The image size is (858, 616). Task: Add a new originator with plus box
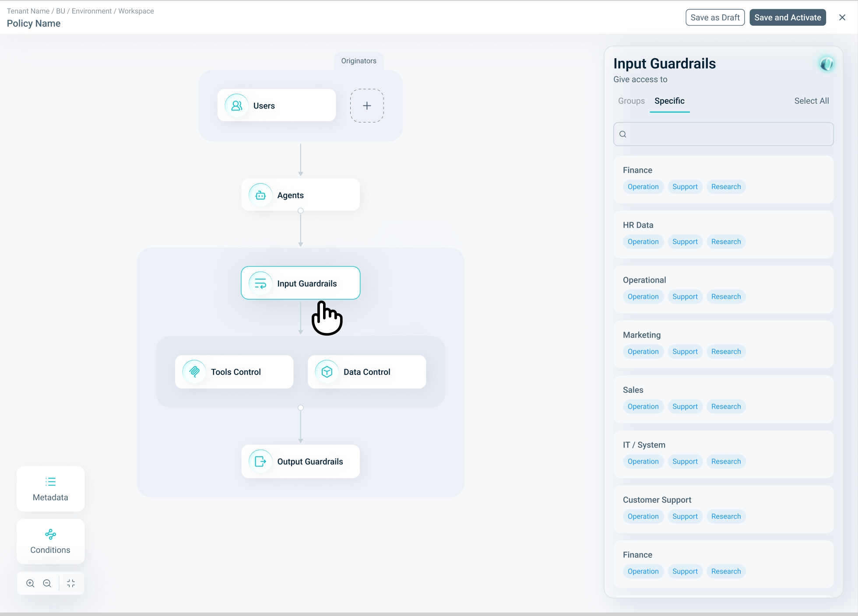click(x=367, y=105)
